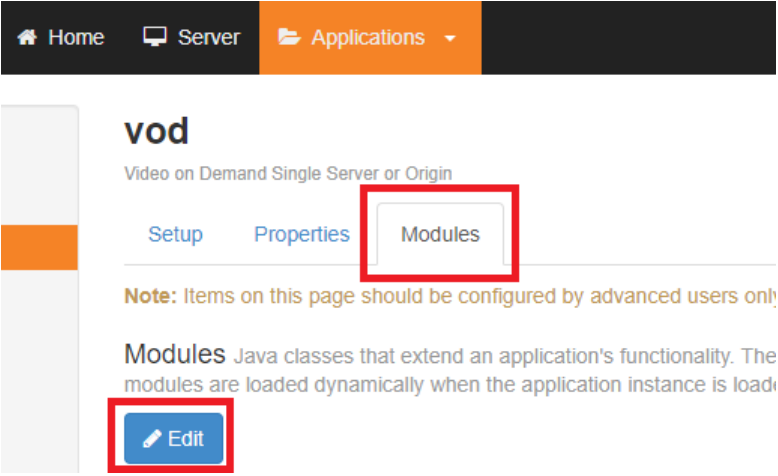
Task: Click the Server monitor icon
Action: pos(154,38)
